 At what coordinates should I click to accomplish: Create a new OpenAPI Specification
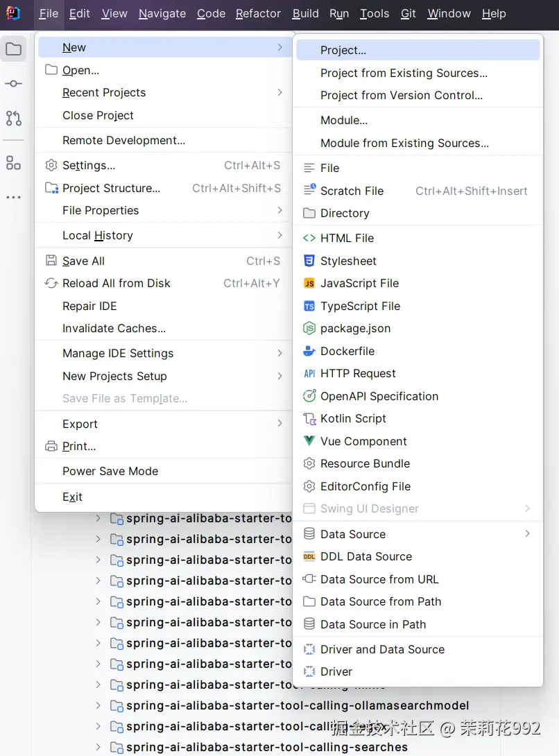click(x=379, y=396)
